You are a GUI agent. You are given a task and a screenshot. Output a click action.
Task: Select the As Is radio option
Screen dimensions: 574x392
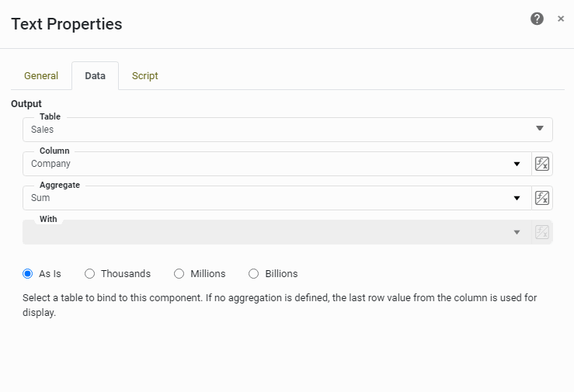click(28, 274)
